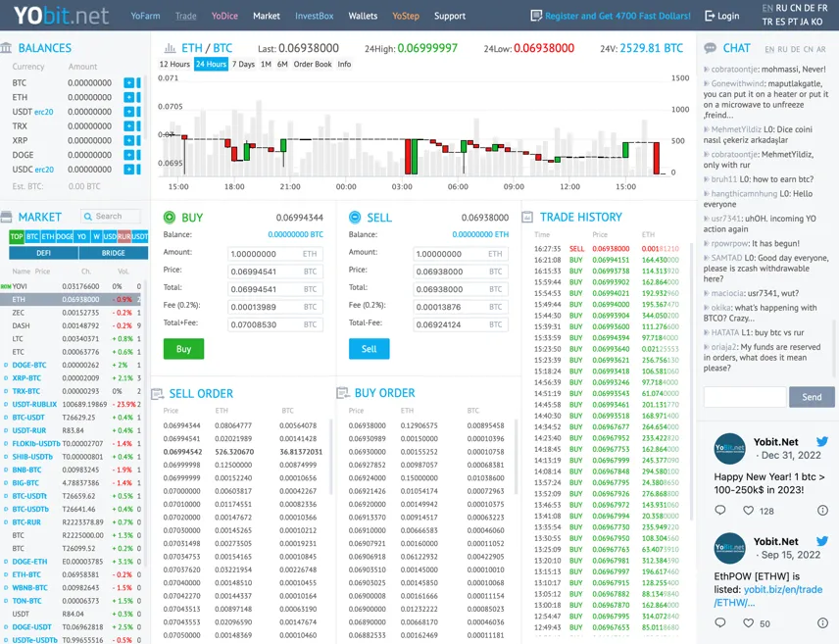Click the blue Sell button
The width and height of the screenshot is (839, 644).
point(370,349)
